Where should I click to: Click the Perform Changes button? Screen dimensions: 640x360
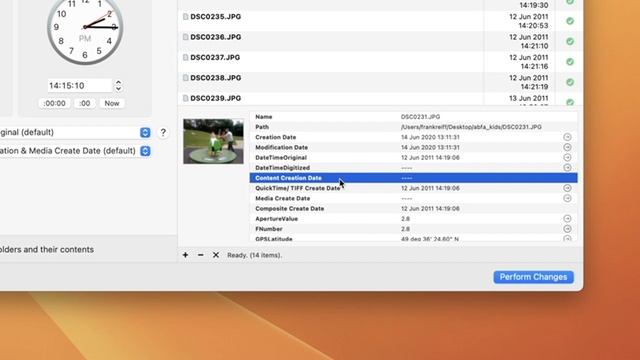pos(533,277)
